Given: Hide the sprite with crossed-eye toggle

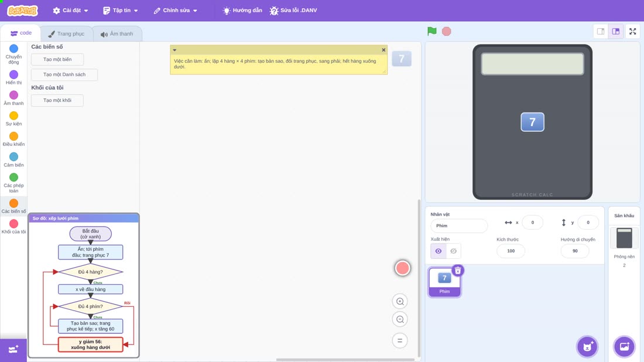Looking at the screenshot, I should (453, 251).
